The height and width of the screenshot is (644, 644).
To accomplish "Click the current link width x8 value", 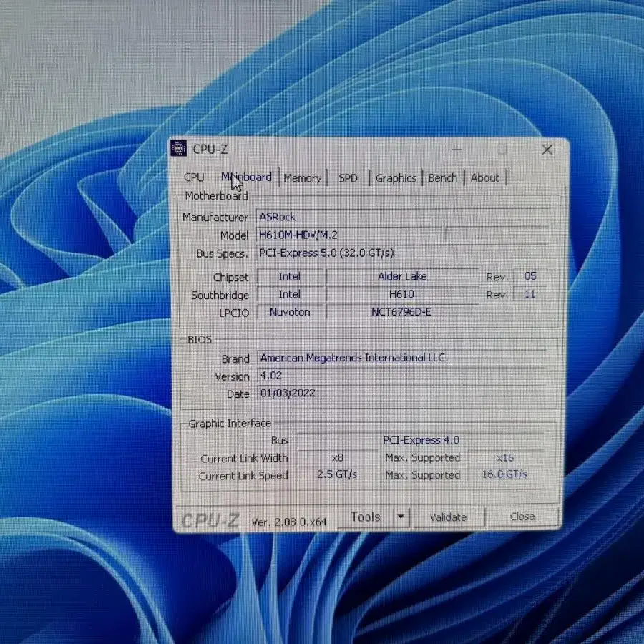I will pyautogui.click(x=338, y=457).
